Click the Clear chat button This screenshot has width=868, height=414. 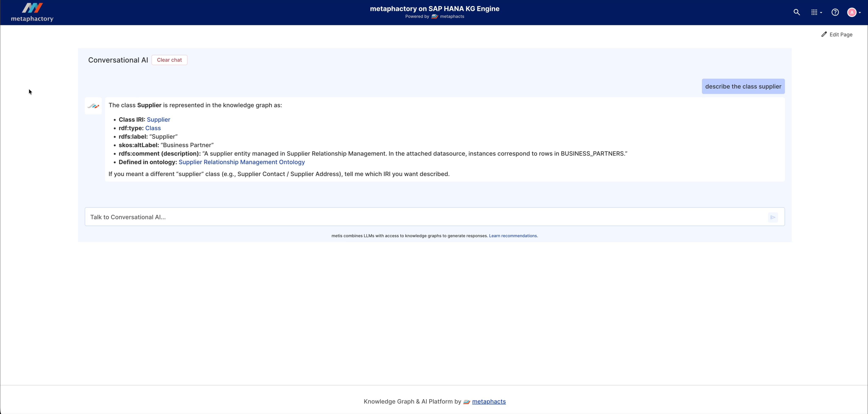(169, 60)
